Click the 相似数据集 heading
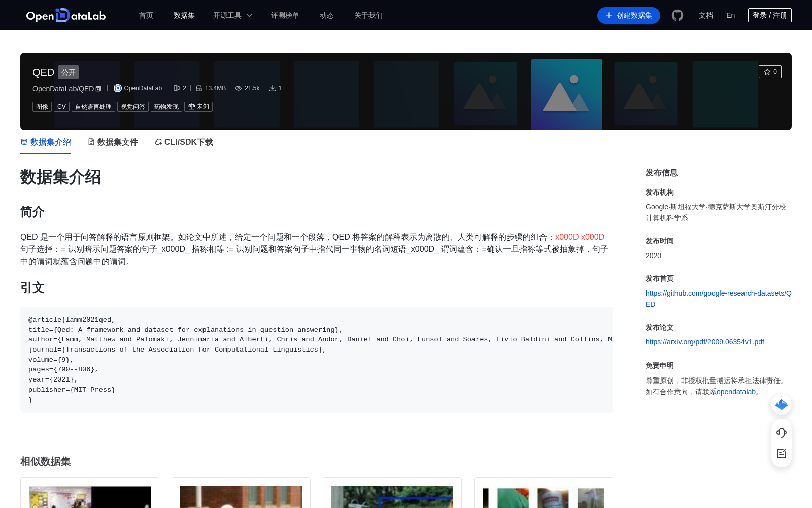 46,461
